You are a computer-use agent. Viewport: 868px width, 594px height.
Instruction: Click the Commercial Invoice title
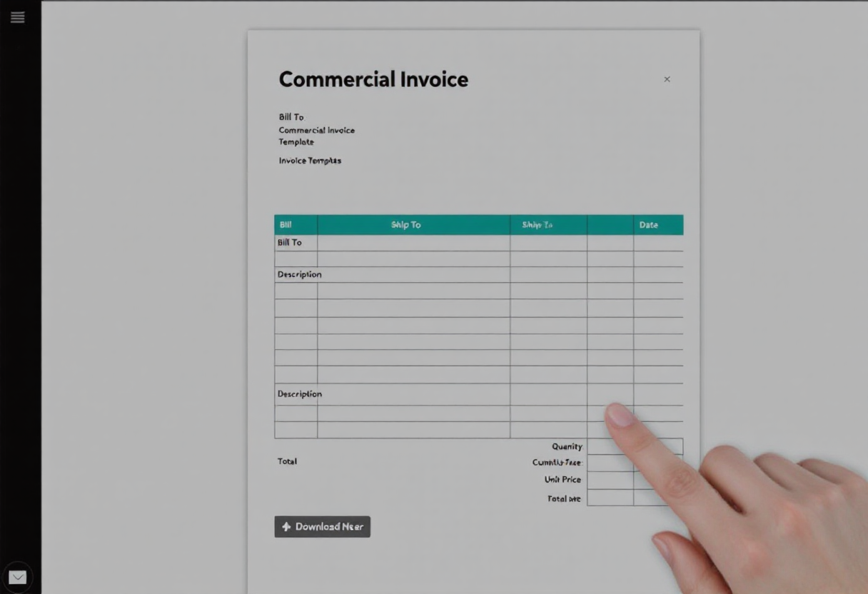[374, 79]
